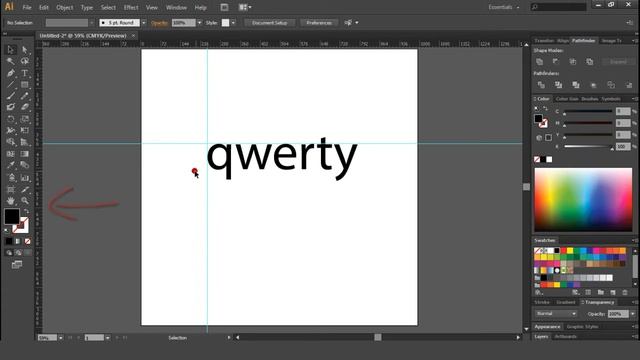Open the Object menu
Viewport: 640px width, 360px height.
[64, 7]
